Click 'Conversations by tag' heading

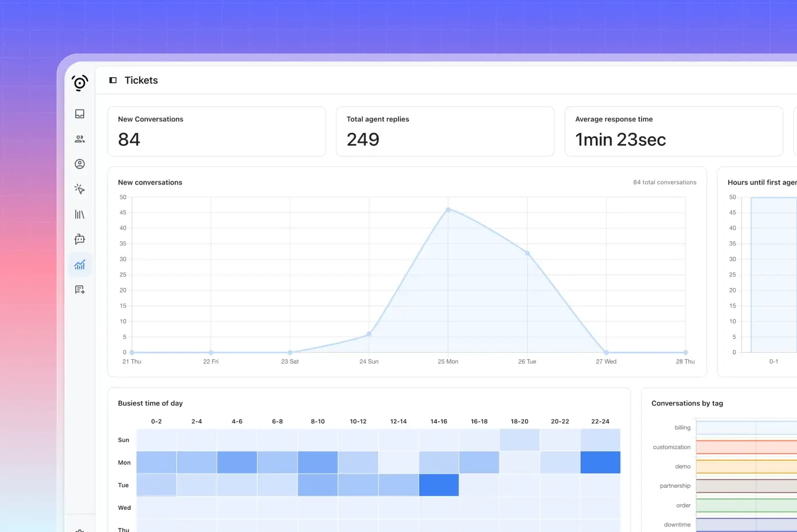pos(687,403)
